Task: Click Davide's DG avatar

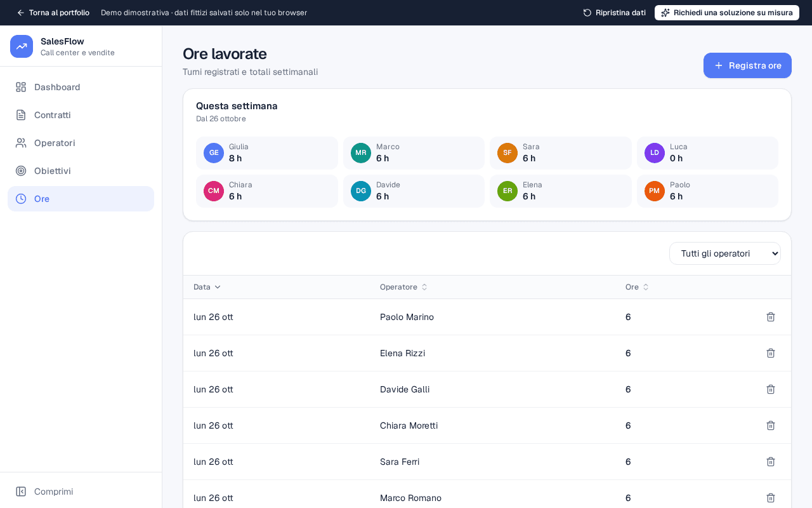Action: [361, 191]
